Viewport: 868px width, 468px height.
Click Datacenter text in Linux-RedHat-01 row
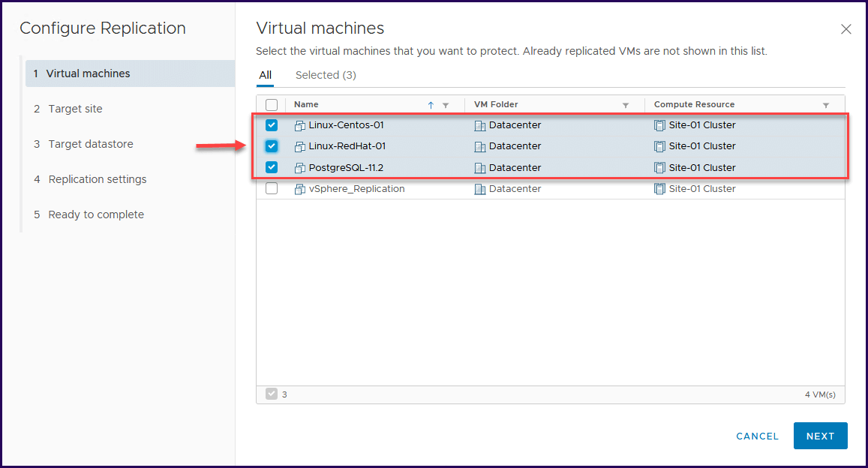click(x=515, y=146)
